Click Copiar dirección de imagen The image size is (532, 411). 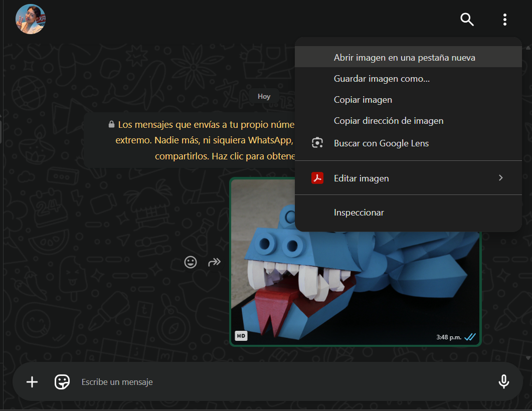389,121
